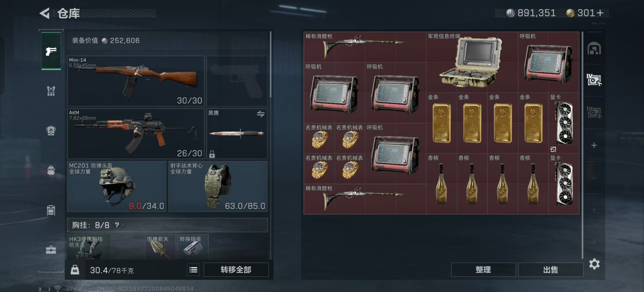Open the armor vest sidebar category

[51, 91]
